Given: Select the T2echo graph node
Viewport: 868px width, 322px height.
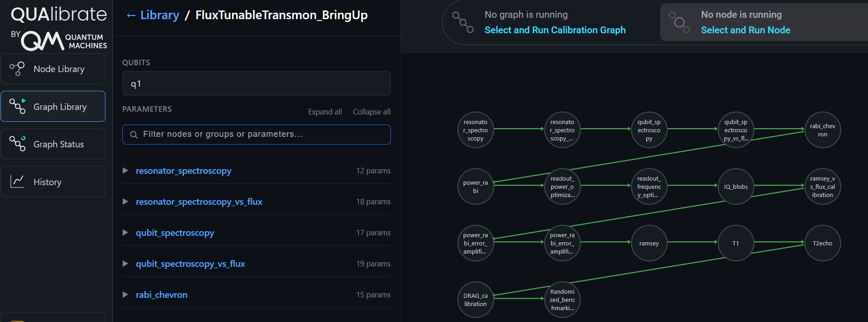Looking at the screenshot, I should 822,243.
